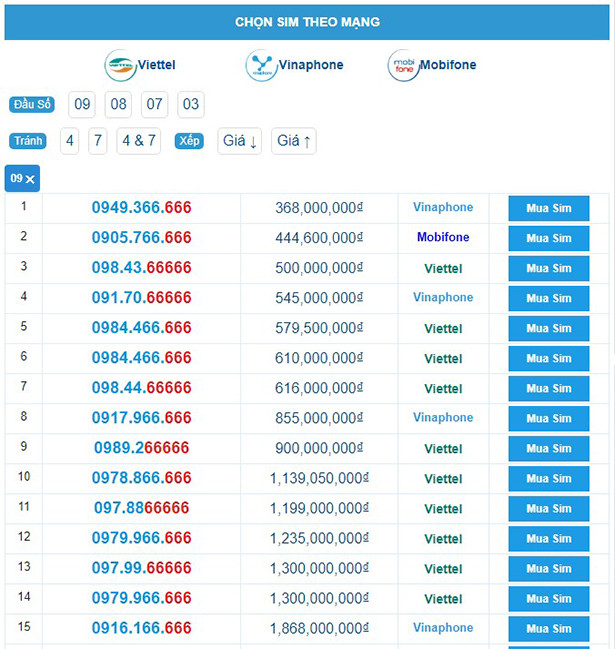Screen dimensions: 615x649
Task: Click Vinaphone carrier in row 8
Action: 443,417
